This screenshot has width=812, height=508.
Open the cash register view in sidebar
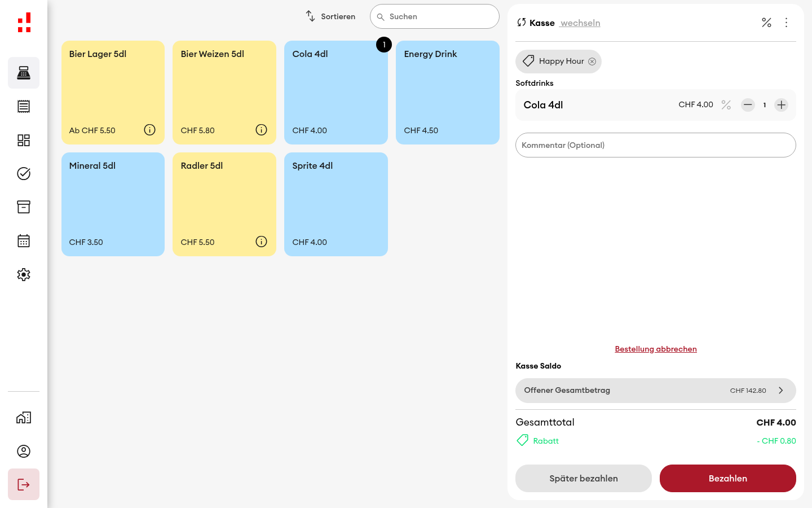pos(24,73)
